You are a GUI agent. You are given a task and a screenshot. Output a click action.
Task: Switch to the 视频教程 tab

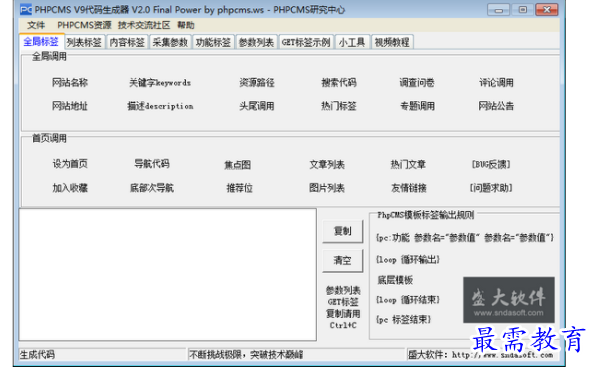click(x=392, y=42)
